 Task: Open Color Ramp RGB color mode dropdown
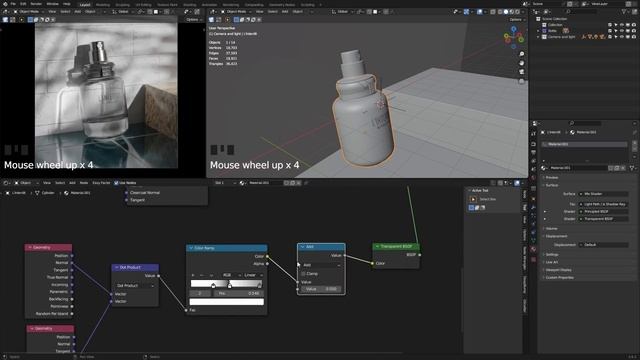pyautogui.click(x=230, y=275)
